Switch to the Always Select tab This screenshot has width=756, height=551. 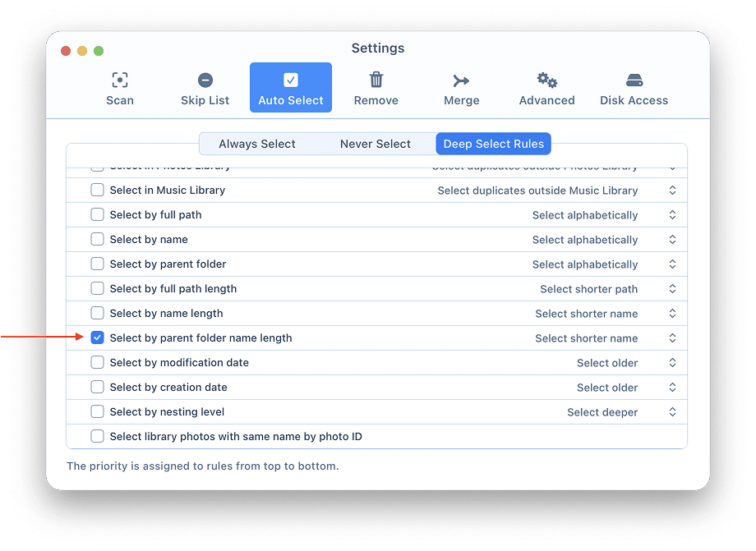coord(256,144)
